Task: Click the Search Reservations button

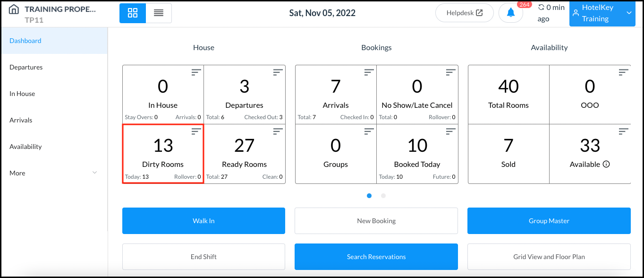Action: tap(376, 257)
